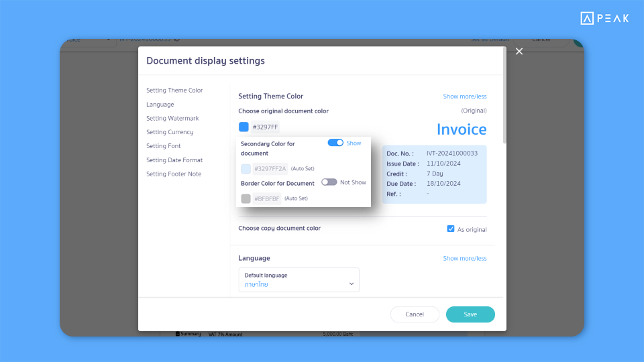Image resolution: width=644 pixels, height=362 pixels.
Task: Click the Invoice preview title
Action: pyautogui.click(x=462, y=129)
